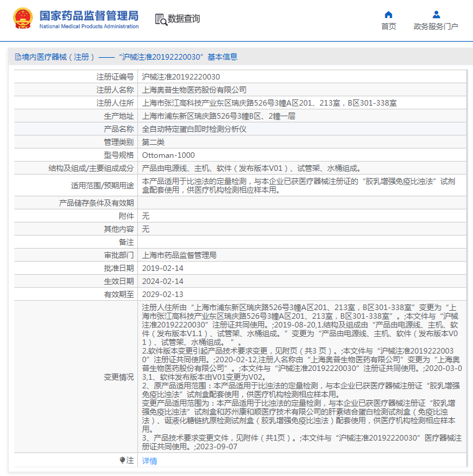Click the 适用范围/预期用途 description text
Image resolution: width=473 pixels, height=476 pixels.
coord(299,185)
